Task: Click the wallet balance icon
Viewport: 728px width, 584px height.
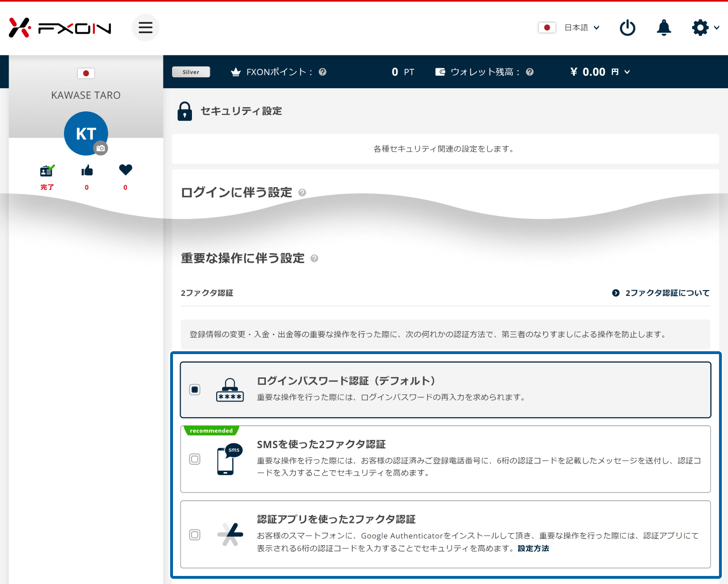Action: pos(440,72)
